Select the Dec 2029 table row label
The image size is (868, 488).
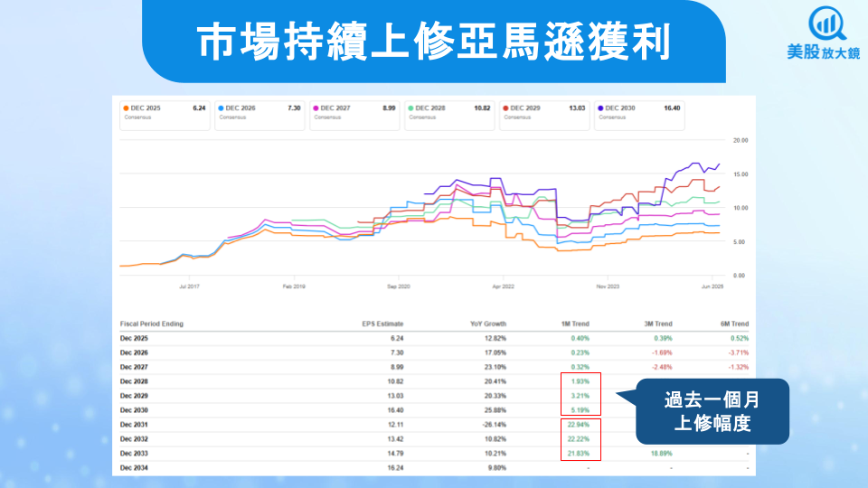click(134, 396)
